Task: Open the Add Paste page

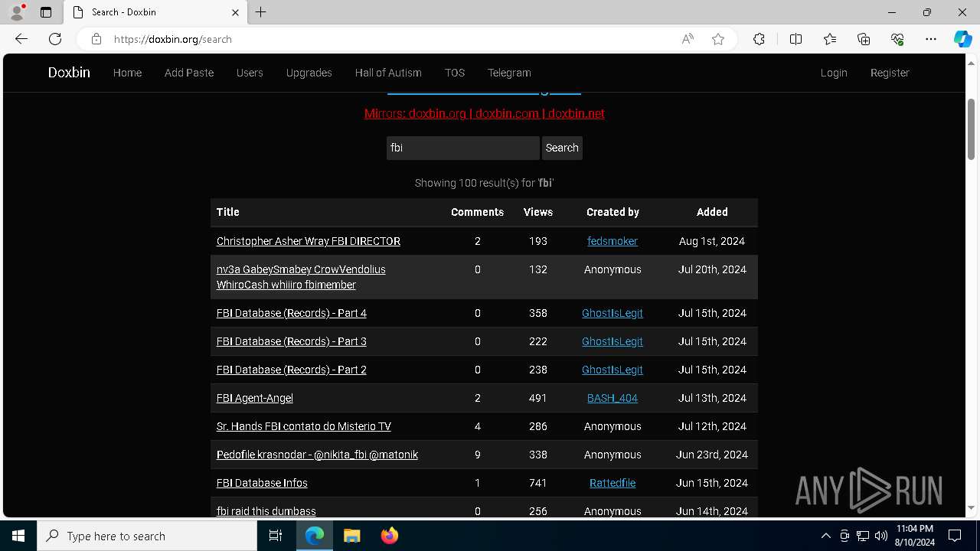Action: (189, 73)
